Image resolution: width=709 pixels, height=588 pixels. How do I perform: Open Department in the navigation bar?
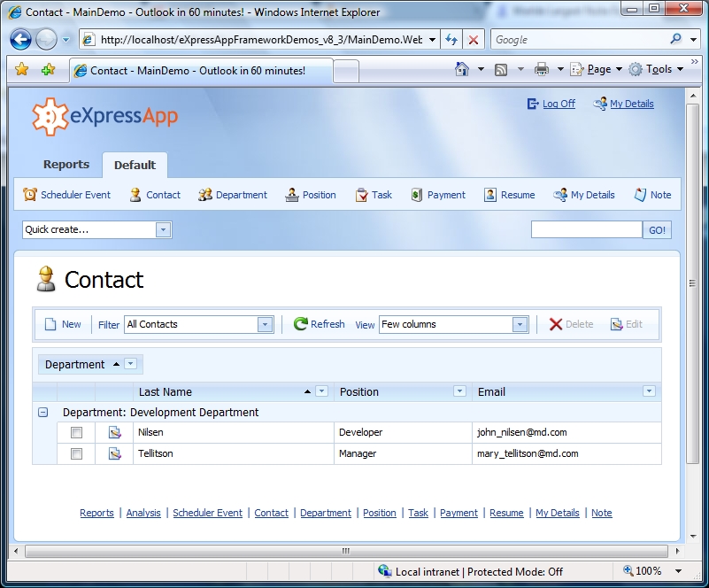click(x=233, y=195)
